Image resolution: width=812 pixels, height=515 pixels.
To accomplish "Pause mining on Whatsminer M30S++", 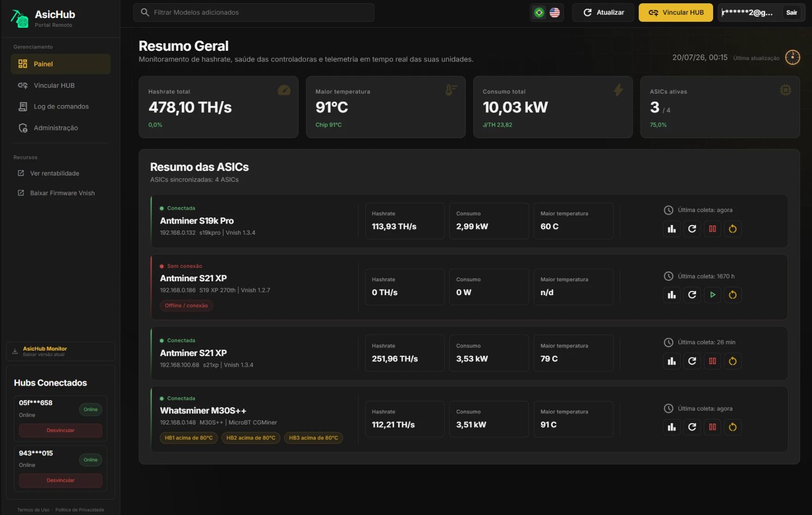I will pyautogui.click(x=712, y=427).
